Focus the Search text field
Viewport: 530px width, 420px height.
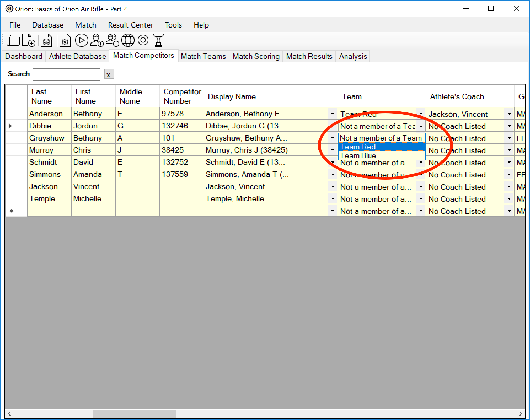click(66, 74)
